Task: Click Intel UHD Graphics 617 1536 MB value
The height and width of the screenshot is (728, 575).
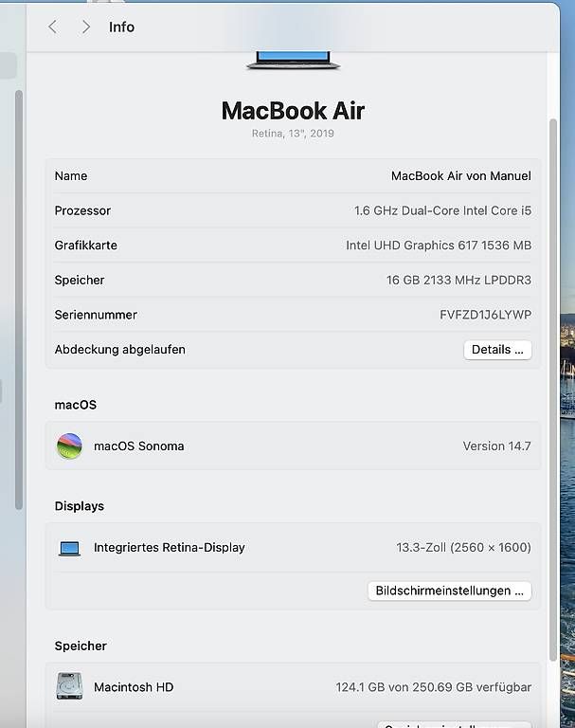Action: pyautogui.click(x=439, y=246)
